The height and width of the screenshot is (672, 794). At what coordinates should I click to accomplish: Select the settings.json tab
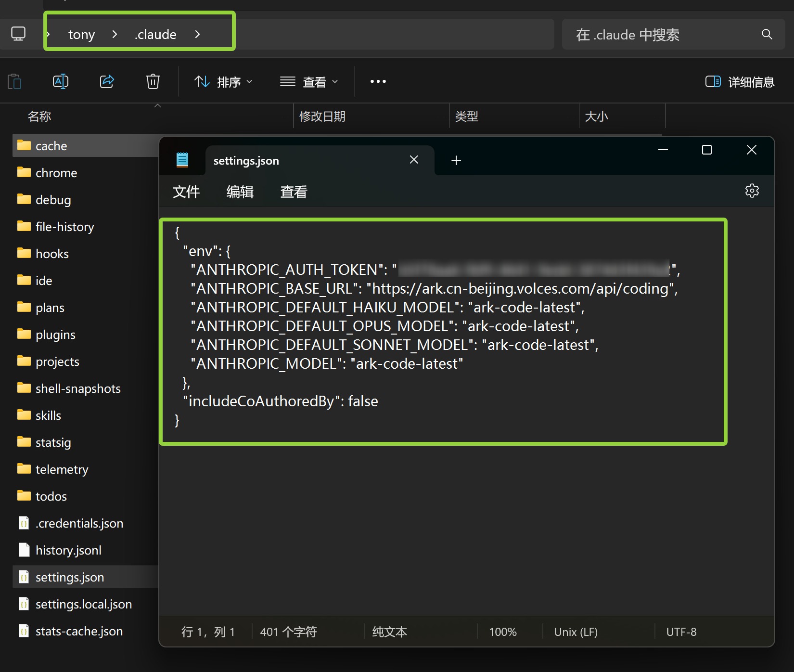pyautogui.click(x=246, y=160)
